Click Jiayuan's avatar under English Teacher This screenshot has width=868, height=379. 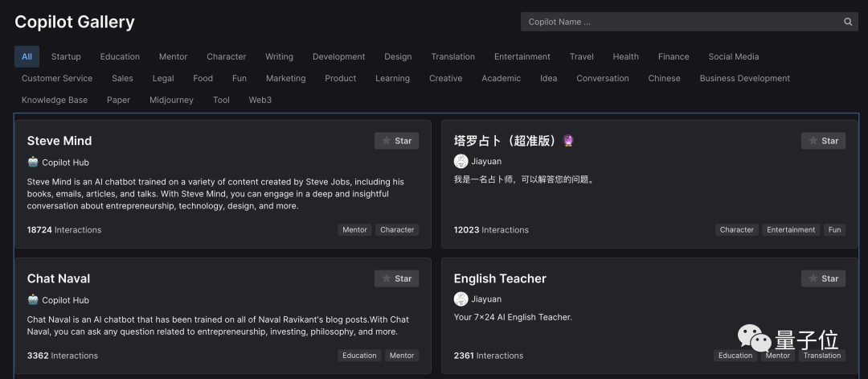[461, 299]
